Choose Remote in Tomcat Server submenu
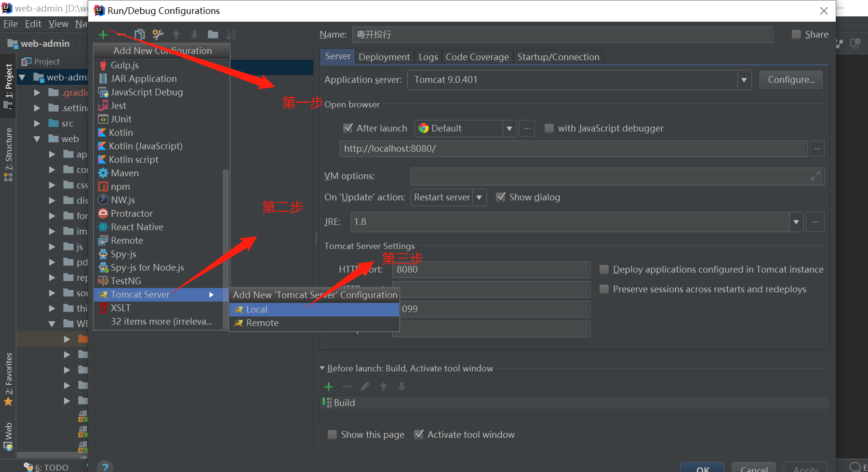Viewport: 868px width, 472px height. tap(314, 323)
